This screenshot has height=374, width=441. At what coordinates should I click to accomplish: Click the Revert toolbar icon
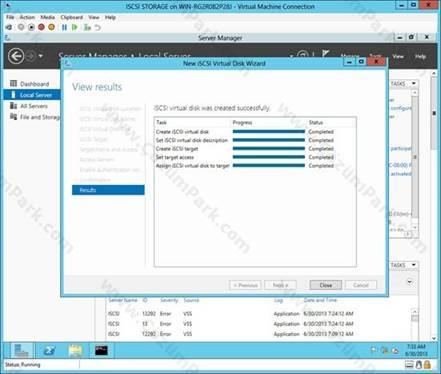pyautogui.click(x=98, y=27)
